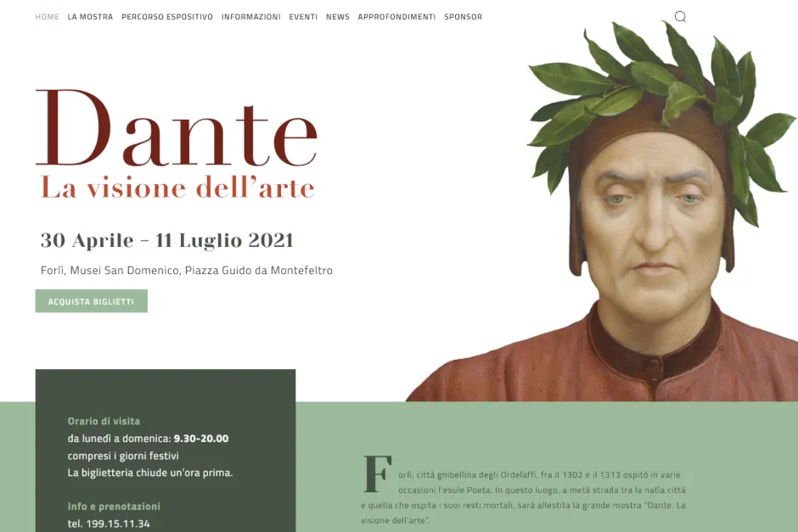Select PERCORSO ESPOSITIVO in navigation

167,17
